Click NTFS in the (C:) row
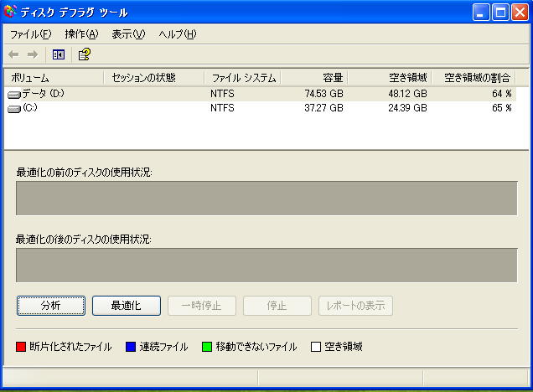The height and width of the screenshot is (392, 533). coord(222,108)
